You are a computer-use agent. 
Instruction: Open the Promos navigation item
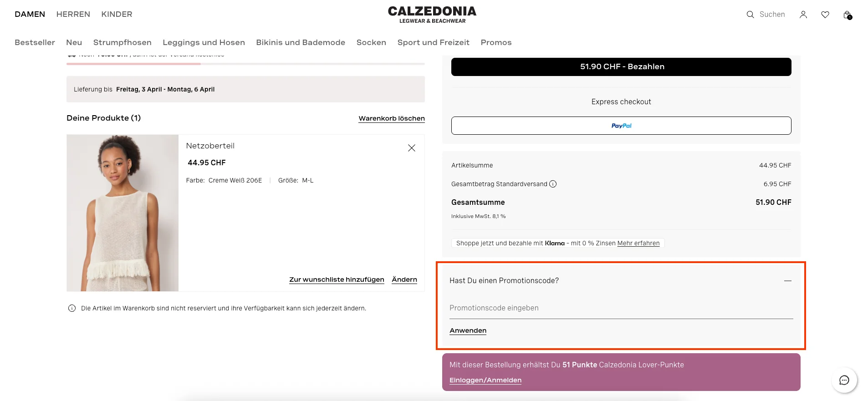(x=496, y=42)
